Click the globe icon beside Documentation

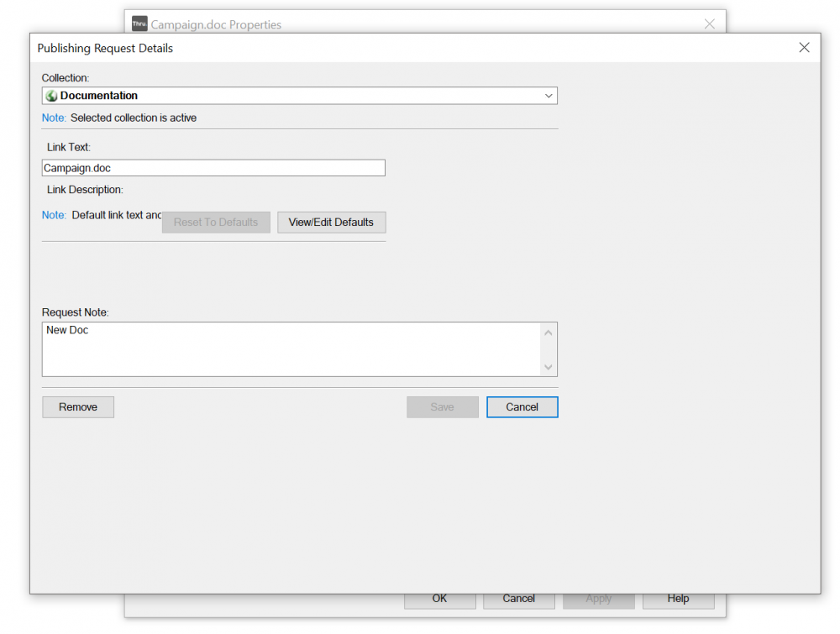pos(51,96)
